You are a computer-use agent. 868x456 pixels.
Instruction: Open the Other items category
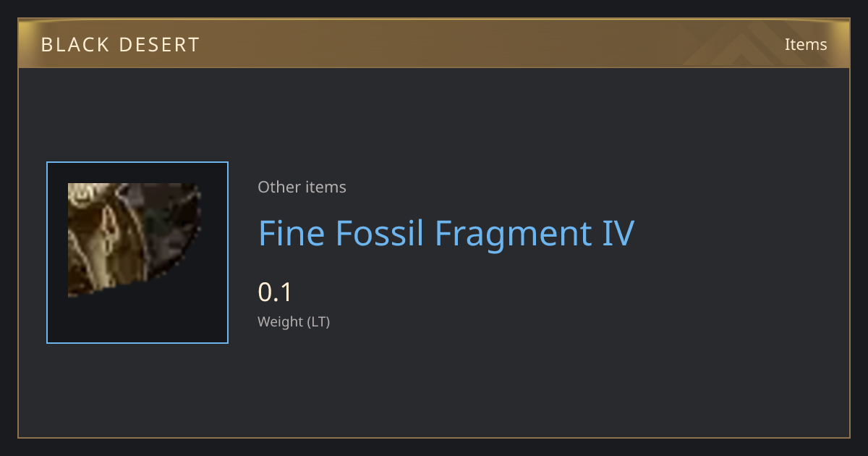click(x=302, y=187)
